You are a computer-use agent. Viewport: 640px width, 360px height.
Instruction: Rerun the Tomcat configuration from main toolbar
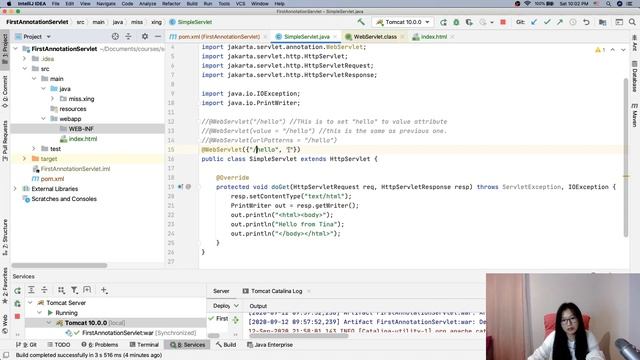click(x=443, y=22)
